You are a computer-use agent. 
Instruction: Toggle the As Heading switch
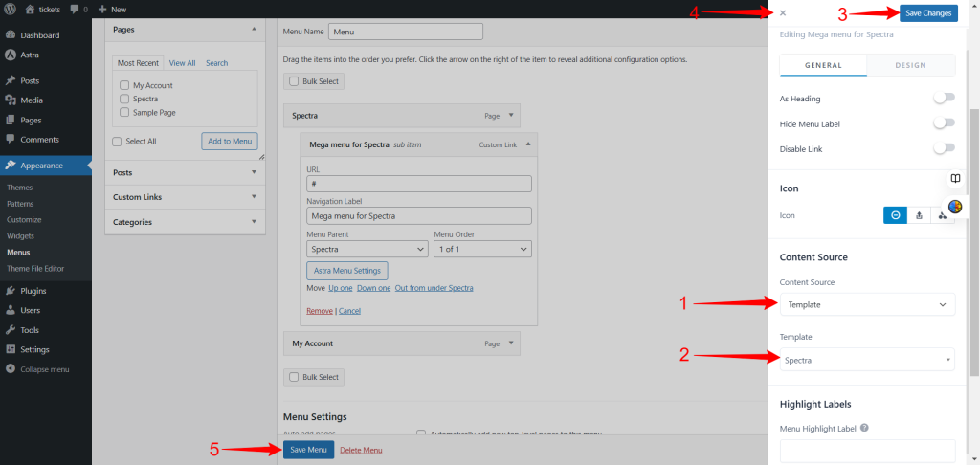944,98
